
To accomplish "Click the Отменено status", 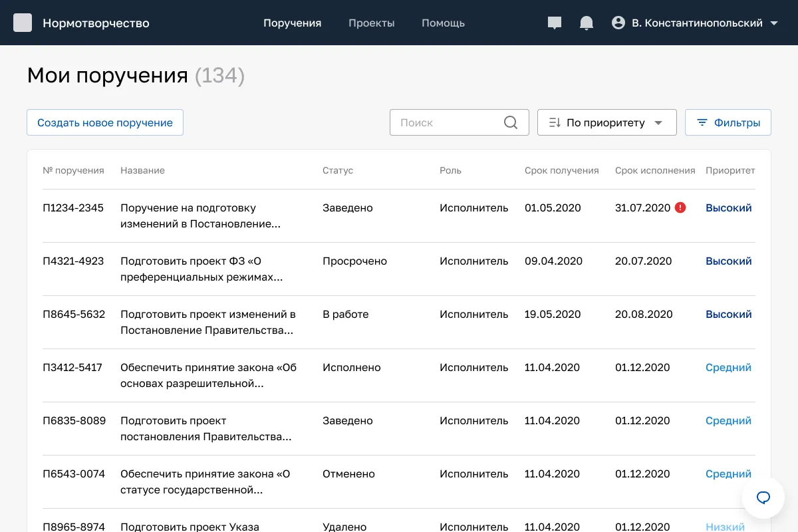I will [x=348, y=473].
